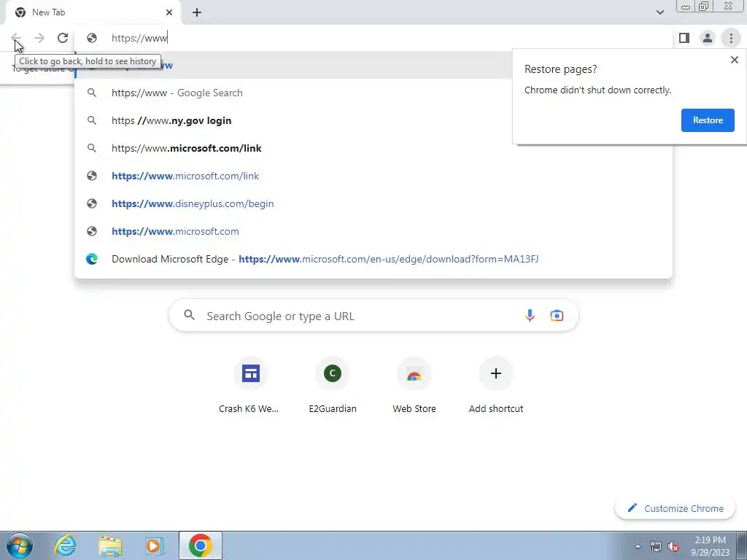The width and height of the screenshot is (747, 560).
Task: Launch Internet Explorer from taskbar
Action: pyautogui.click(x=65, y=545)
